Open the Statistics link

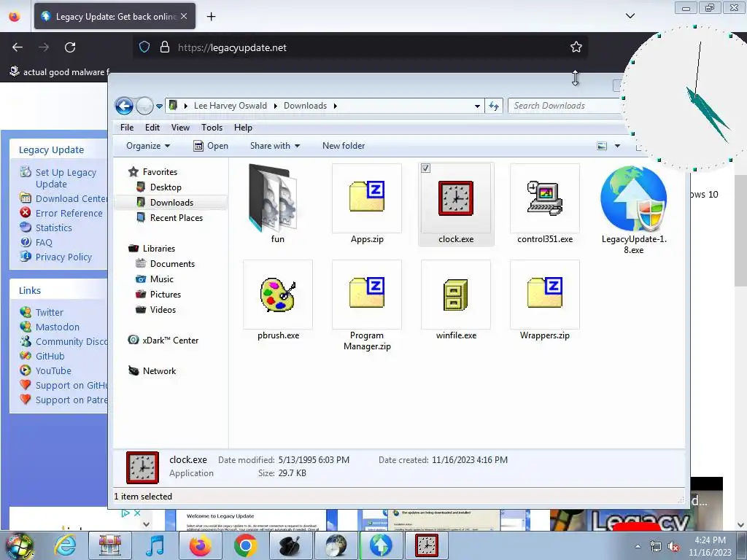pyautogui.click(x=54, y=227)
